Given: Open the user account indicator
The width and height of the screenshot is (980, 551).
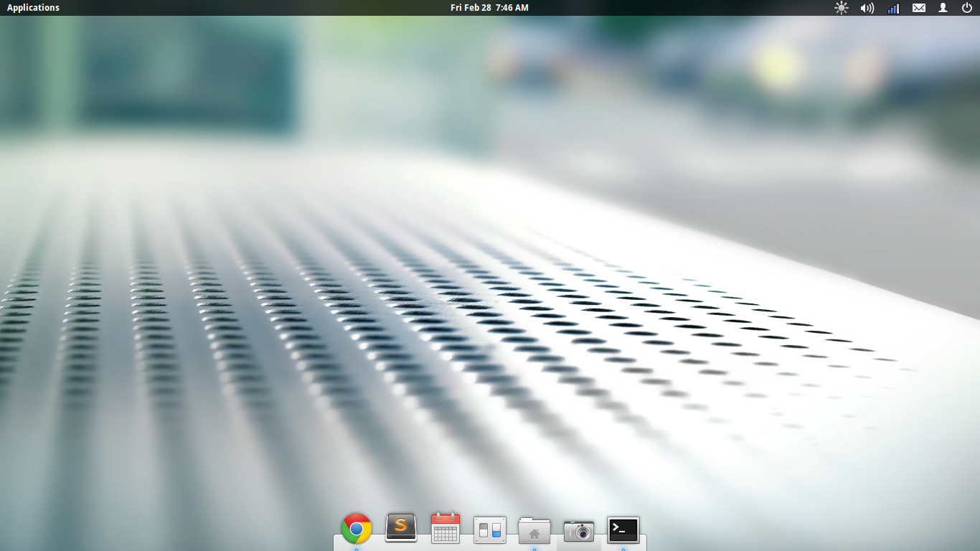Looking at the screenshot, I should point(943,8).
